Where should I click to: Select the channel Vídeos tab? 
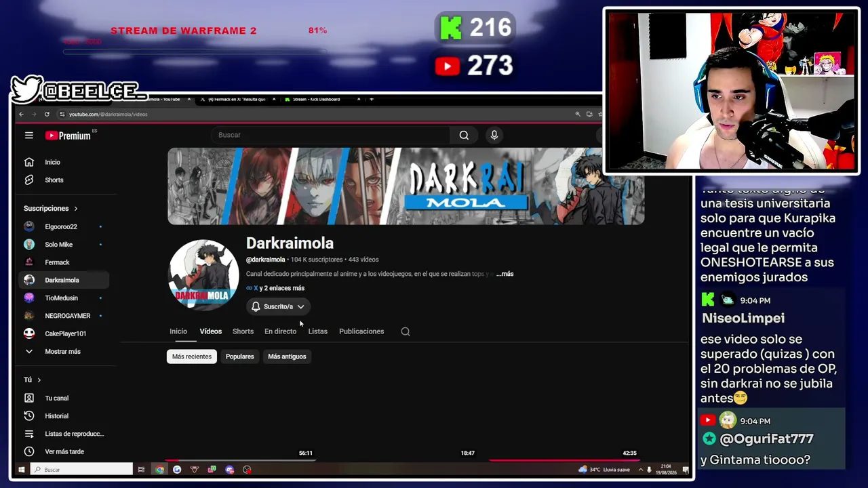[210, 331]
